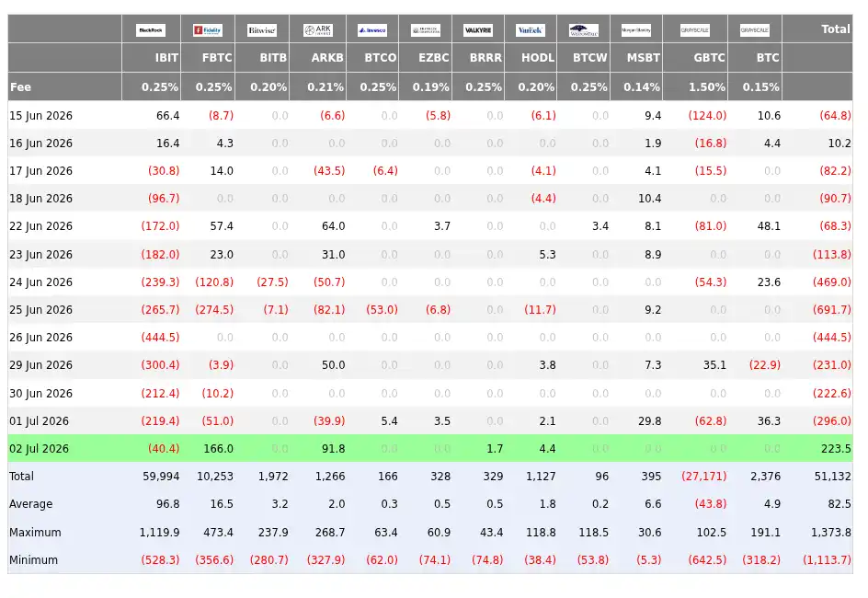Click the Morgan Stanley logo icon
The height and width of the screenshot is (598, 868).
coord(636,29)
